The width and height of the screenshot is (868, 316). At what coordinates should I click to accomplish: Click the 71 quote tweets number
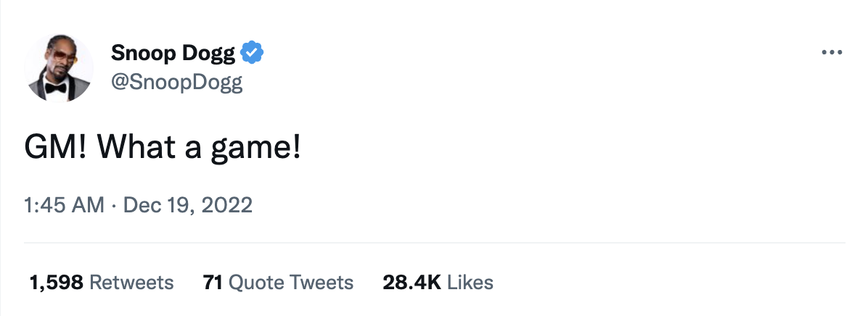click(212, 282)
